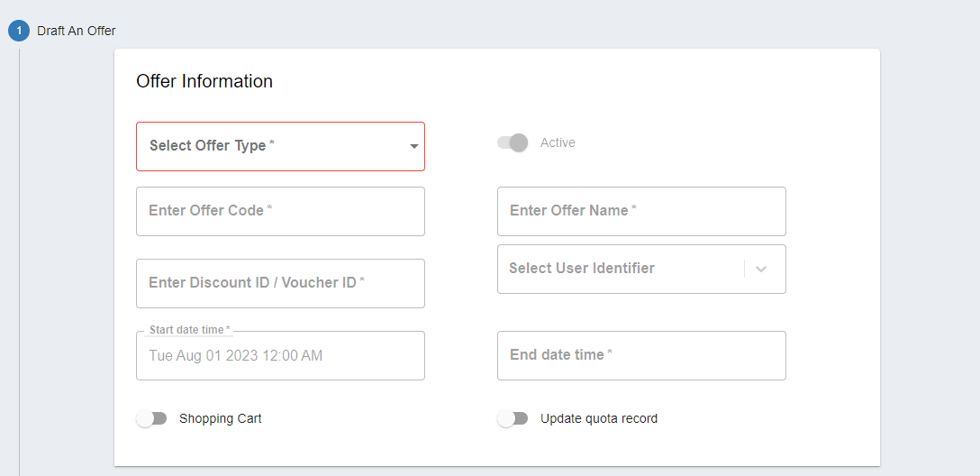This screenshot has width=980, height=476.
Task: Focus the Enter Offer Code field
Action: pos(280,211)
